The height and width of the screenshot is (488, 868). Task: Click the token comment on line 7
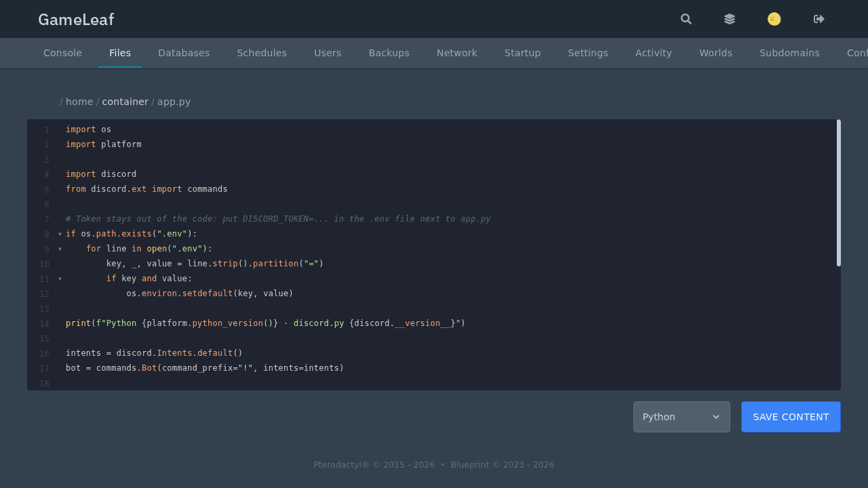click(x=278, y=219)
